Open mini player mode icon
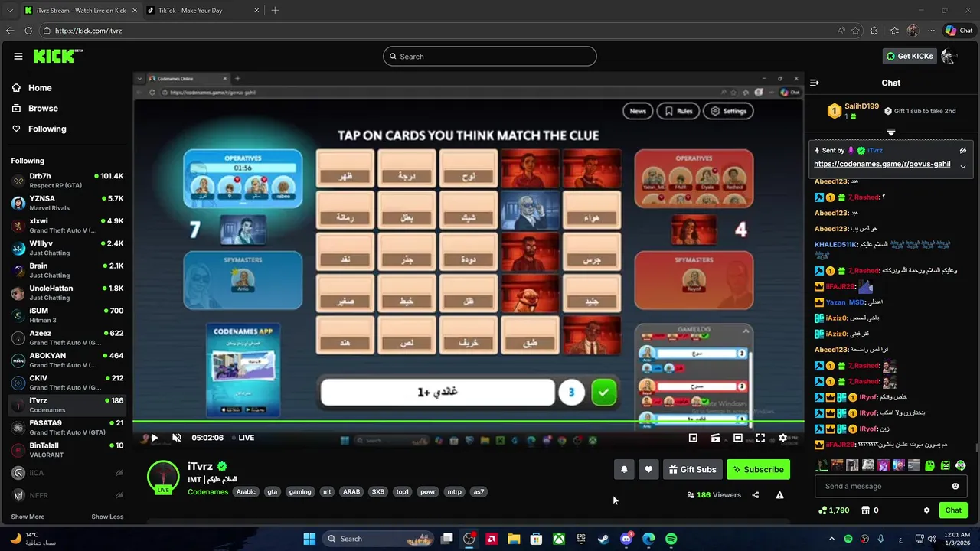This screenshot has width=980, height=551. 693,438
